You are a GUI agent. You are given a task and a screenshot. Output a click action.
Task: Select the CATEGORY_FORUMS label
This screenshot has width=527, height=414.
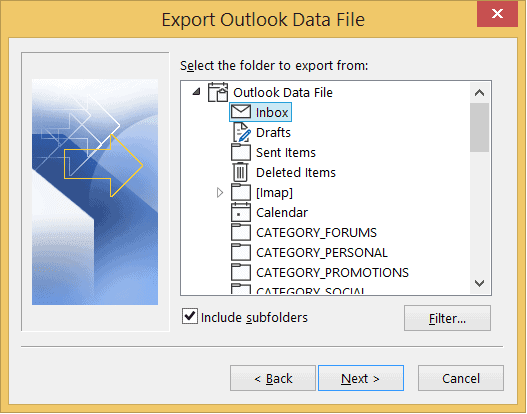[316, 233]
